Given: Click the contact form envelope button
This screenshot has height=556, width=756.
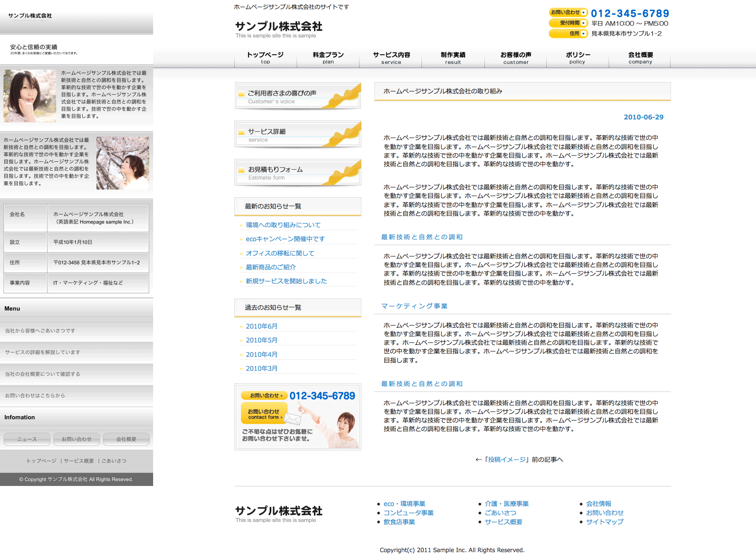Looking at the screenshot, I should point(264,414).
